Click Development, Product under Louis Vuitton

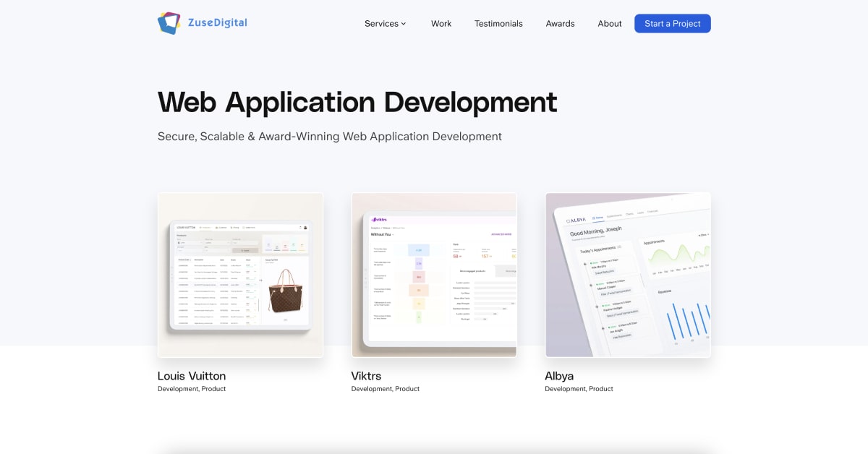(192, 389)
